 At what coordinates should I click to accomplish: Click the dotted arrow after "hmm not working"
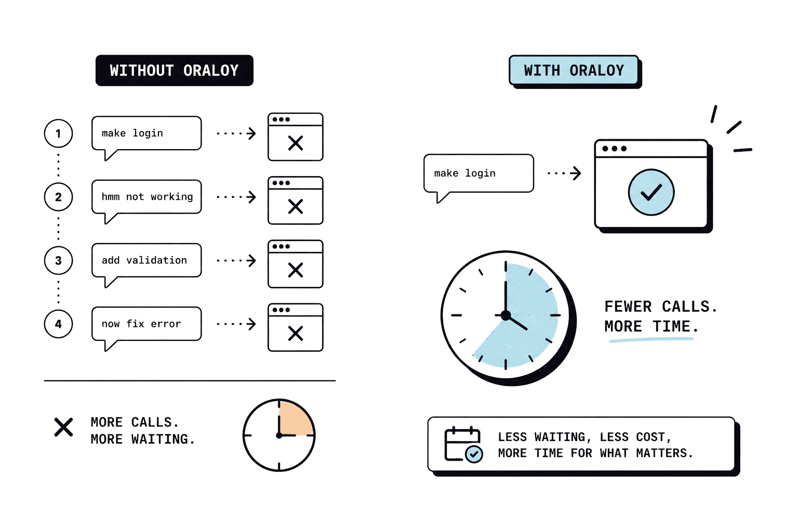(x=236, y=197)
